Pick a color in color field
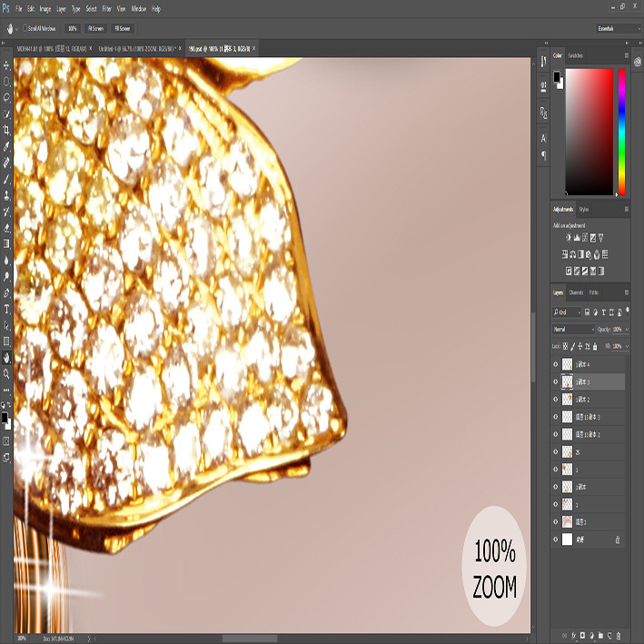 pyautogui.click(x=589, y=132)
